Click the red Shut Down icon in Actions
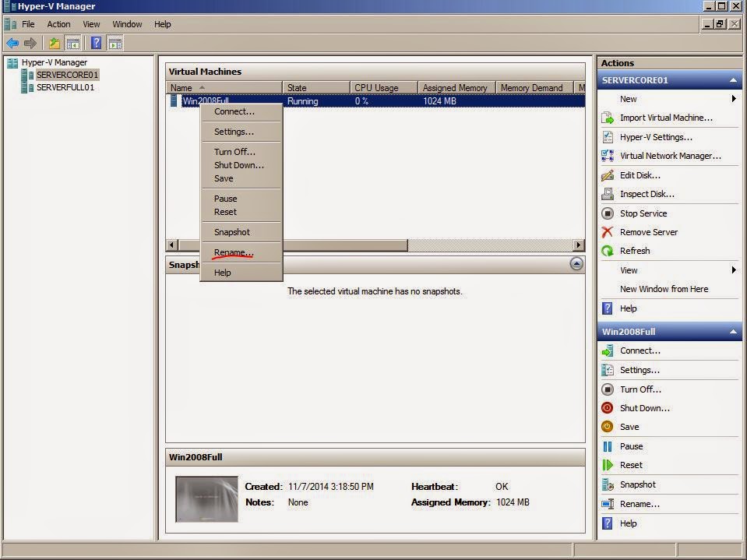747x560 pixels. coord(608,408)
